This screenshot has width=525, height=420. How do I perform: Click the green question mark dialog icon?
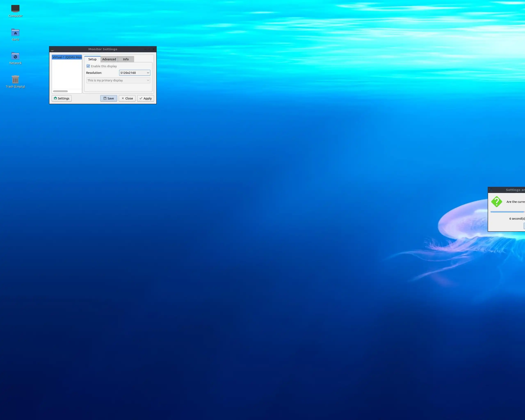(496, 202)
